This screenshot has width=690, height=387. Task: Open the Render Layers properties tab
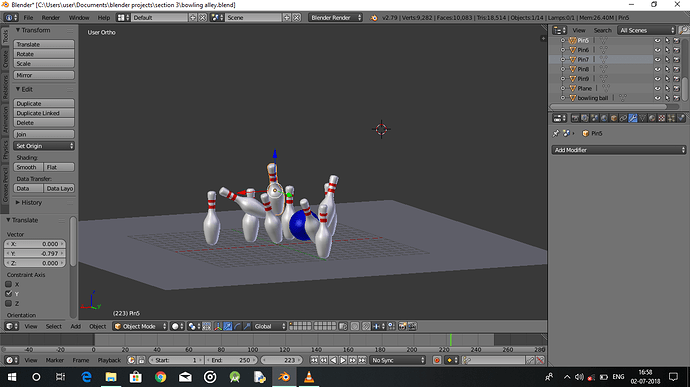point(585,118)
